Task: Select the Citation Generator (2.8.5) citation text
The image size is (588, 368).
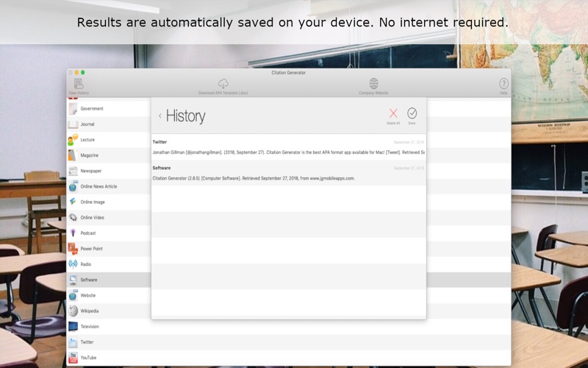Action: (x=254, y=178)
